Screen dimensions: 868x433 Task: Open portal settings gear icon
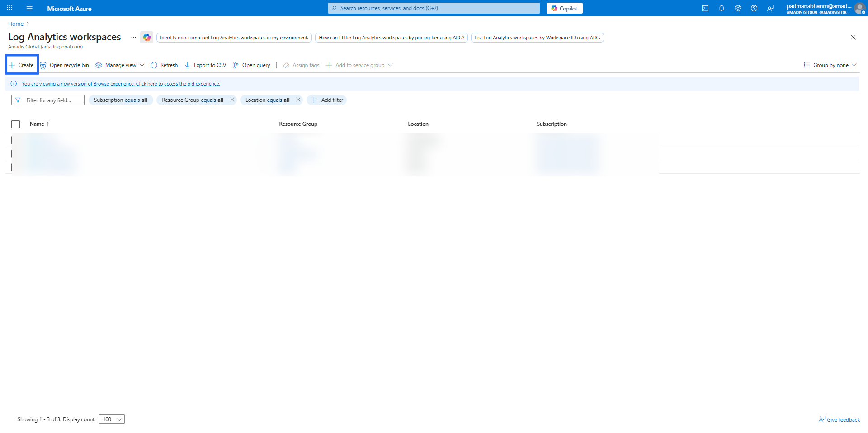tap(738, 8)
